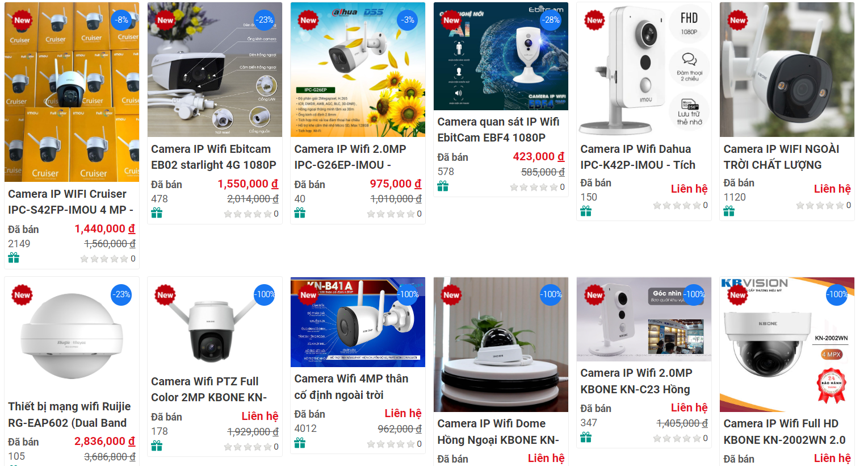Open Camera quan sát IP Wifi EbitCam EBF4 link
This screenshot has height=466, width=868.
point(498,130)
